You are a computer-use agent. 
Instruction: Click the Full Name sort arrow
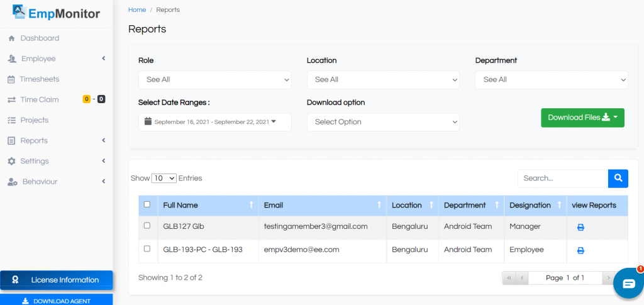click(252, 205)
